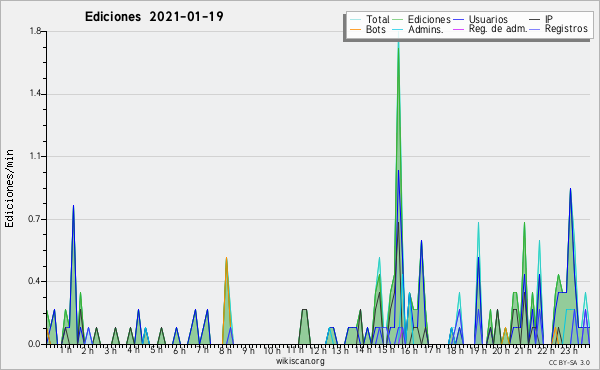Click the blue Usuarios legend line swatch
Viewport: 600px width, 370px height.
click(458, 20)
